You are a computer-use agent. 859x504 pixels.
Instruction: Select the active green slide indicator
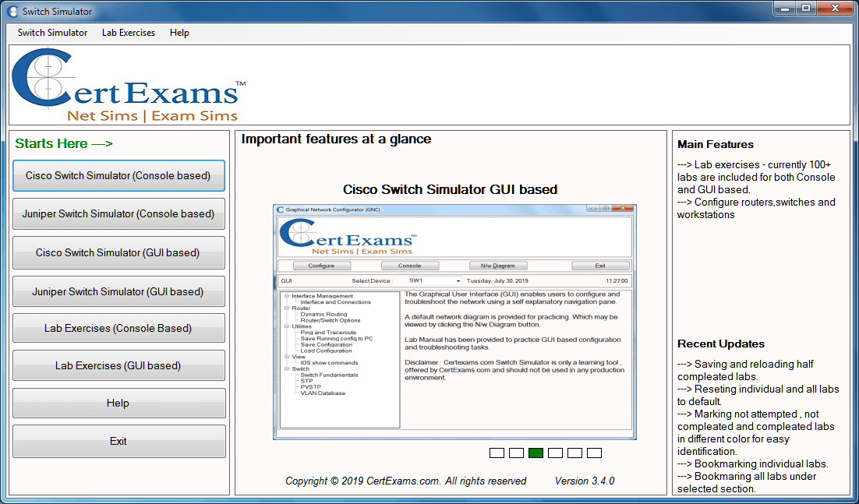tap(536, 453)
